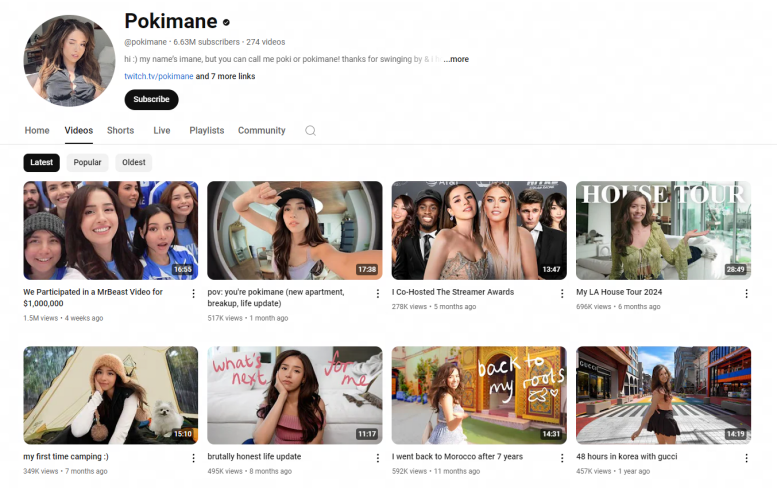777x488 pixels.
Task: Subscribe to the Pokimane channel
Action: pos(151,100)
